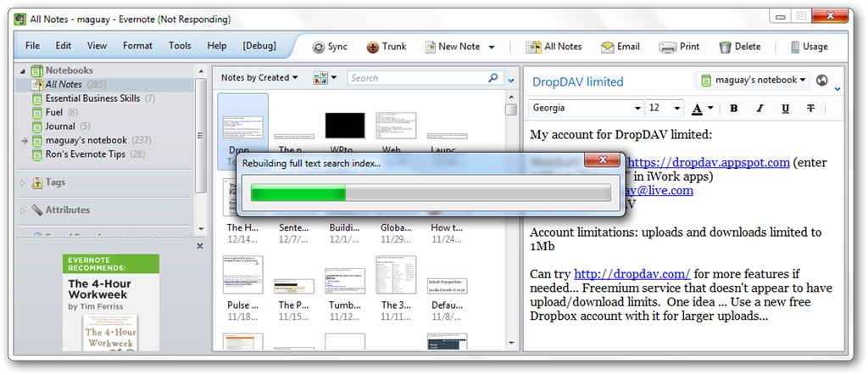This screenshot has height=375, width=868.
Task: Open Notes by Created sort dropdown
Action: [x=259, y=78]
